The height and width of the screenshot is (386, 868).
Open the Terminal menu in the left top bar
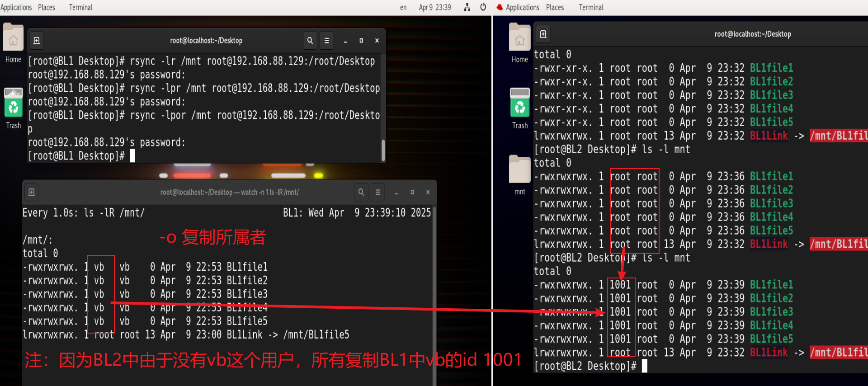tap(80, 7)
